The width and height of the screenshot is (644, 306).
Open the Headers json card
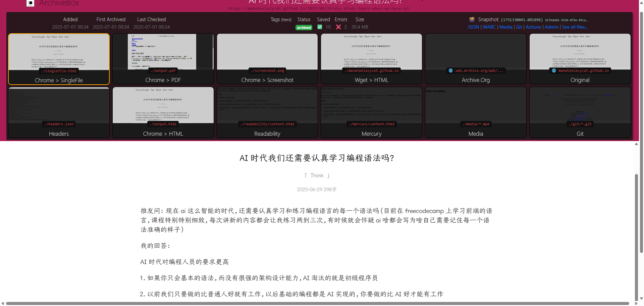[59, 113]
